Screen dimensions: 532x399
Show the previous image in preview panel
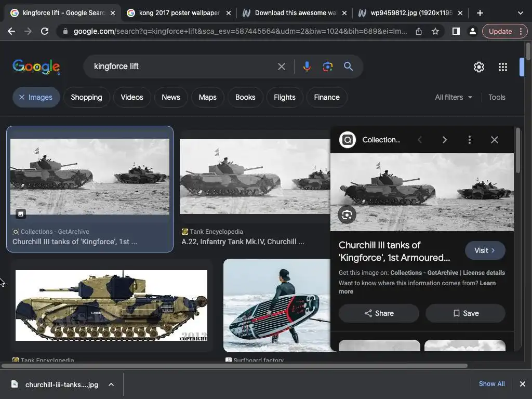coord(420,140)
